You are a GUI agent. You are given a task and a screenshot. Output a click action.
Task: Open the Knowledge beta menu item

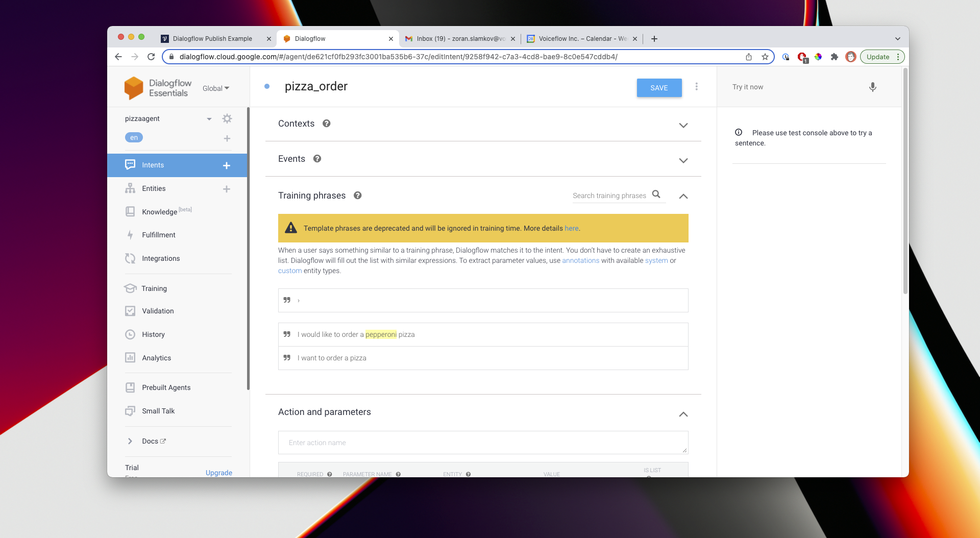(166, 211)
